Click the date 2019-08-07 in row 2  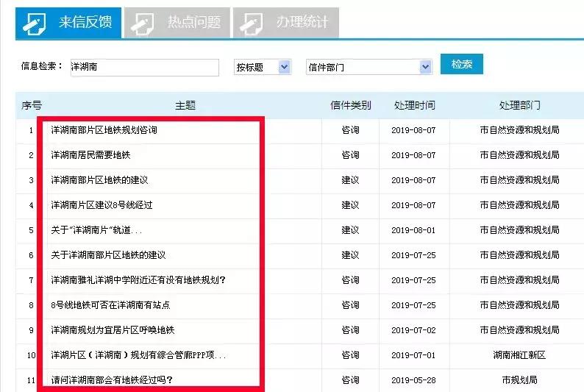pyautogui.click(x=413, y=155)
